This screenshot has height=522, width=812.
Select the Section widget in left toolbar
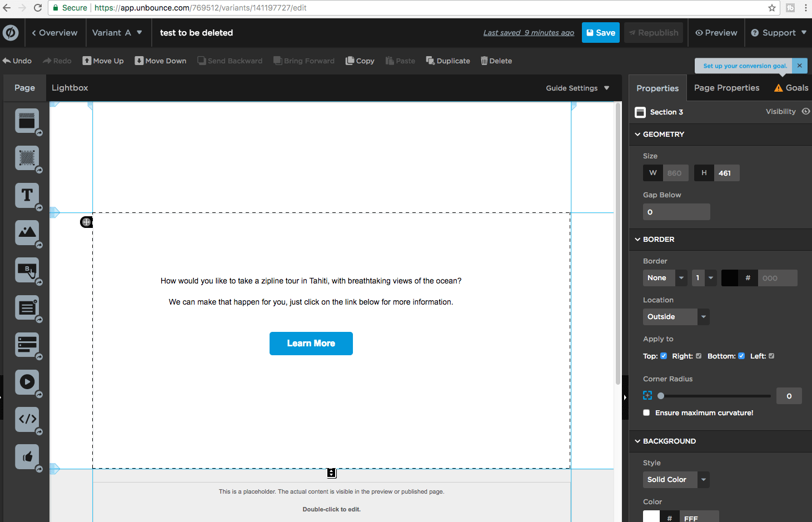pos(27,121)
